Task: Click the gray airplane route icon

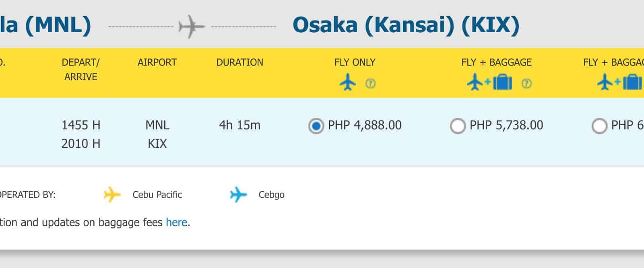Action: tap(192, 27)
